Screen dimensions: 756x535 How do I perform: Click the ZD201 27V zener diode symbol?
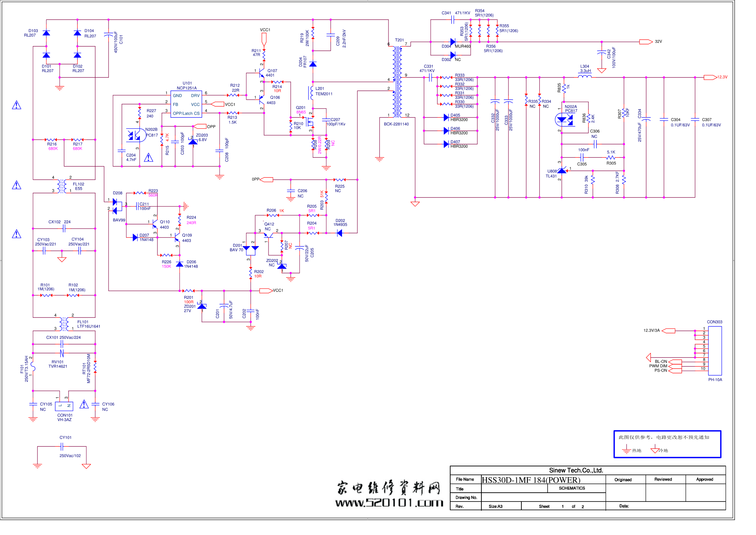tap(202, 306)
